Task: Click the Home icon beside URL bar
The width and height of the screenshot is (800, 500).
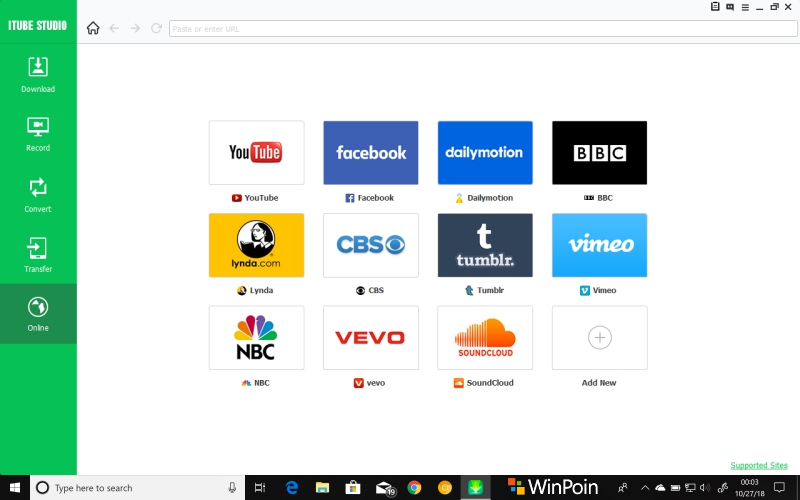Action: tap(93, 28)
